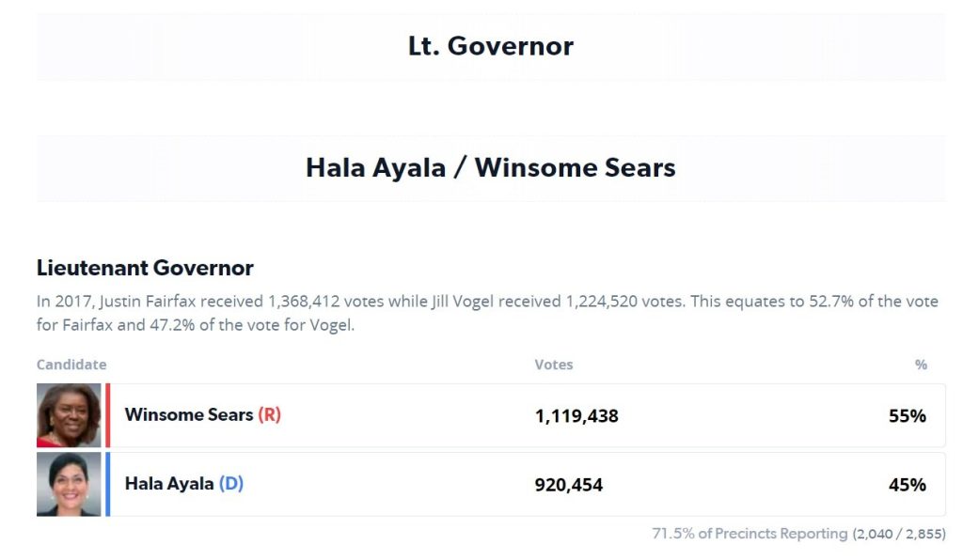Click Hala Ayala candidate photo

pos(69,485)
